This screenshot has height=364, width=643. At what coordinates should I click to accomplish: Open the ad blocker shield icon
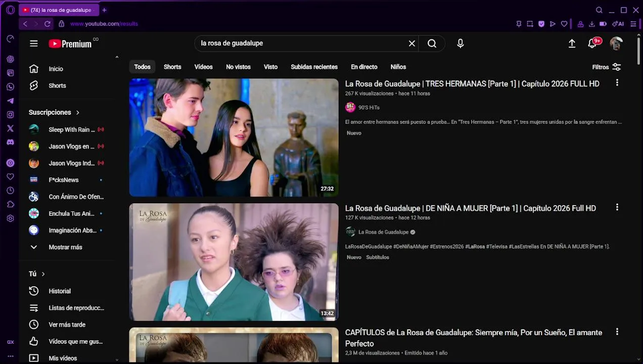pos(541,24)
